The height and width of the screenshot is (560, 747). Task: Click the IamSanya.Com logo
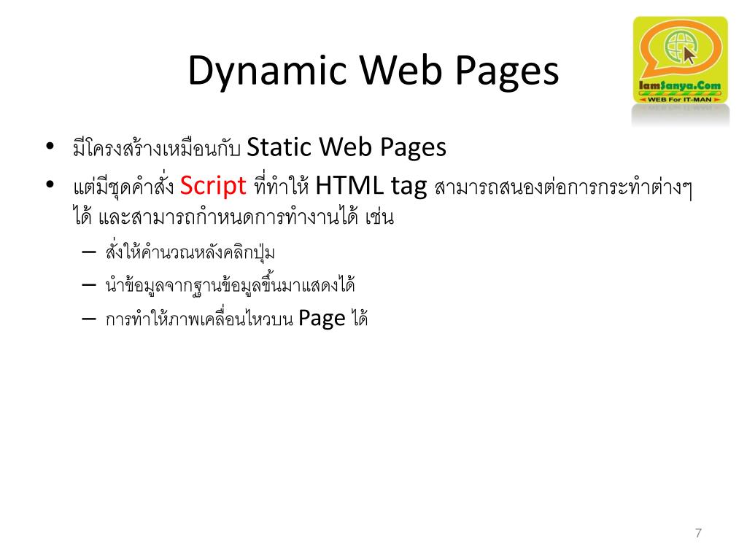click(x=680, y=60)
